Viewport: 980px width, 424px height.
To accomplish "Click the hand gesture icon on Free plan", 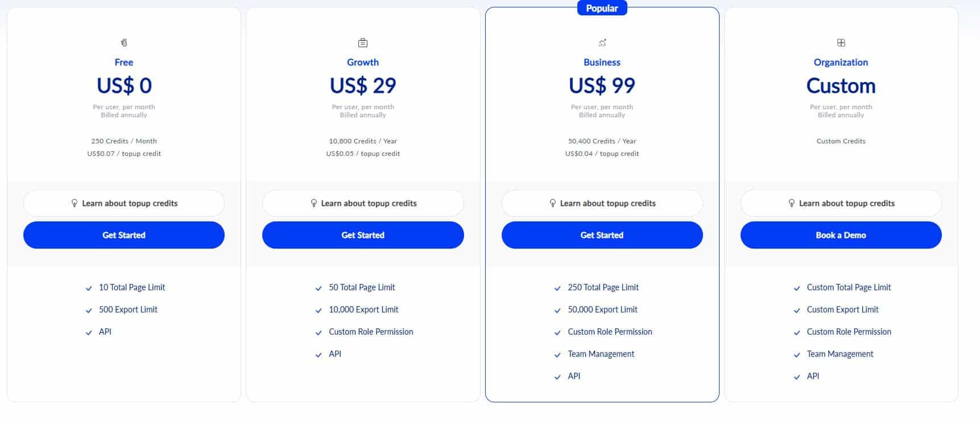I will (123, 42).
